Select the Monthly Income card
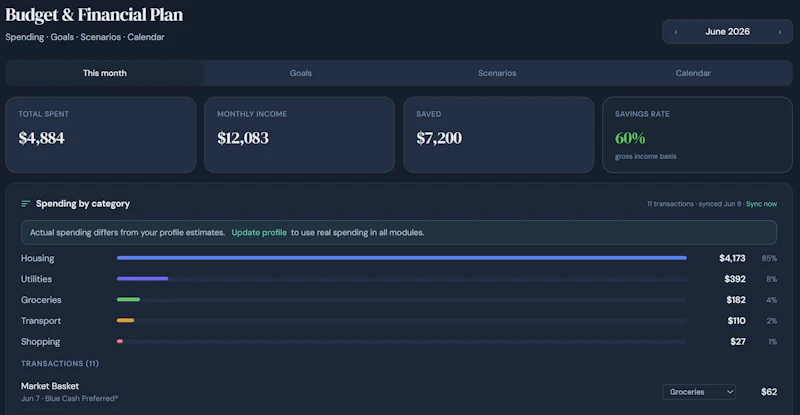This screenshot has width=800, height=415. [x=299, y=135]
